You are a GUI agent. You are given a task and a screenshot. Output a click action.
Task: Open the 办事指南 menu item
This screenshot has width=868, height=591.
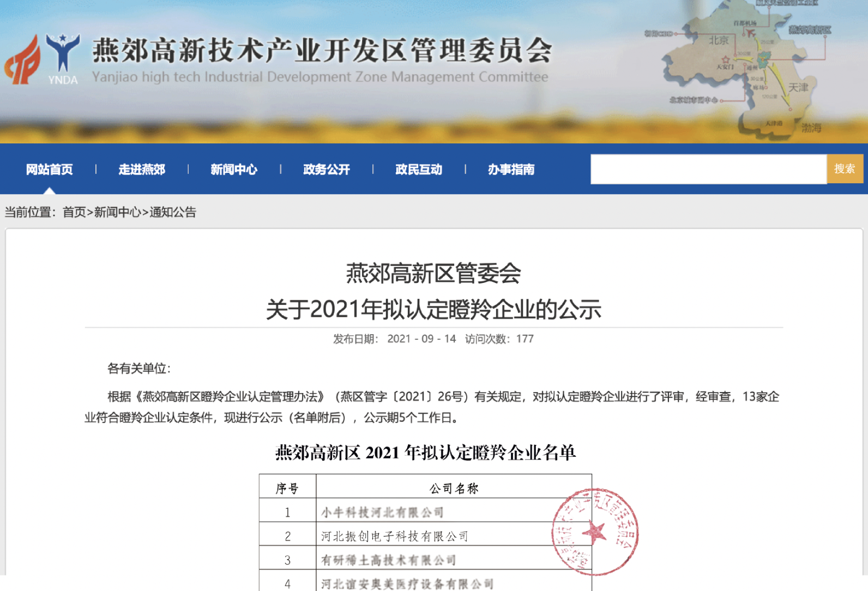tap(511, 170)
